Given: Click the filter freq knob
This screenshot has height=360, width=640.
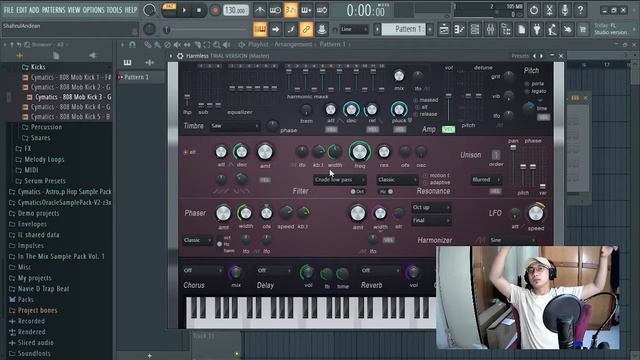Looking at the screenshot, I should click(360, 152).
